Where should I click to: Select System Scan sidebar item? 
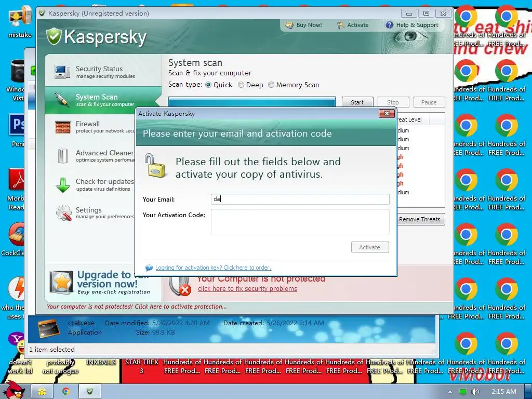(x=103, y=100)
